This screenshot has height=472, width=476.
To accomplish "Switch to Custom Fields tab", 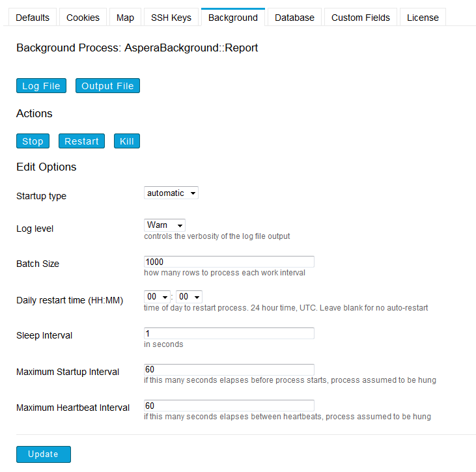I will [x=361, y=18].
